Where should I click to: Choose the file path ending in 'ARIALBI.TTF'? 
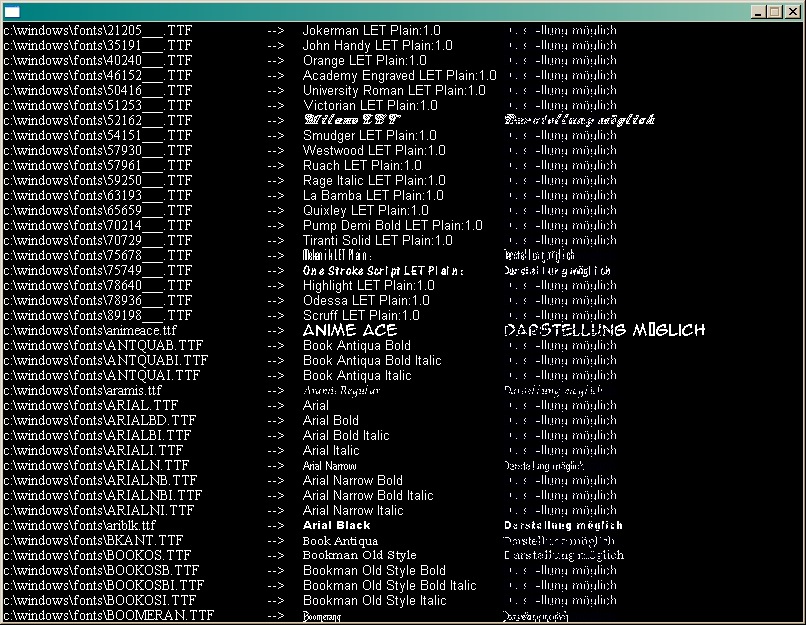click(97, 435)
